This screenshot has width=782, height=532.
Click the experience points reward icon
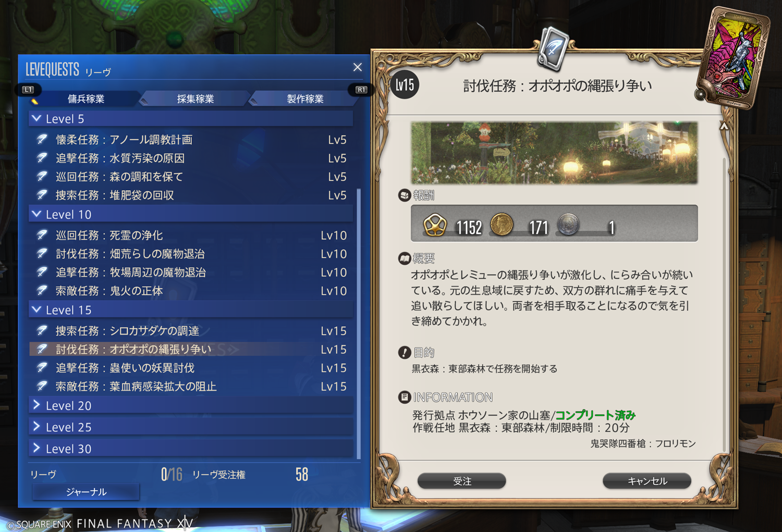point(435,225)
